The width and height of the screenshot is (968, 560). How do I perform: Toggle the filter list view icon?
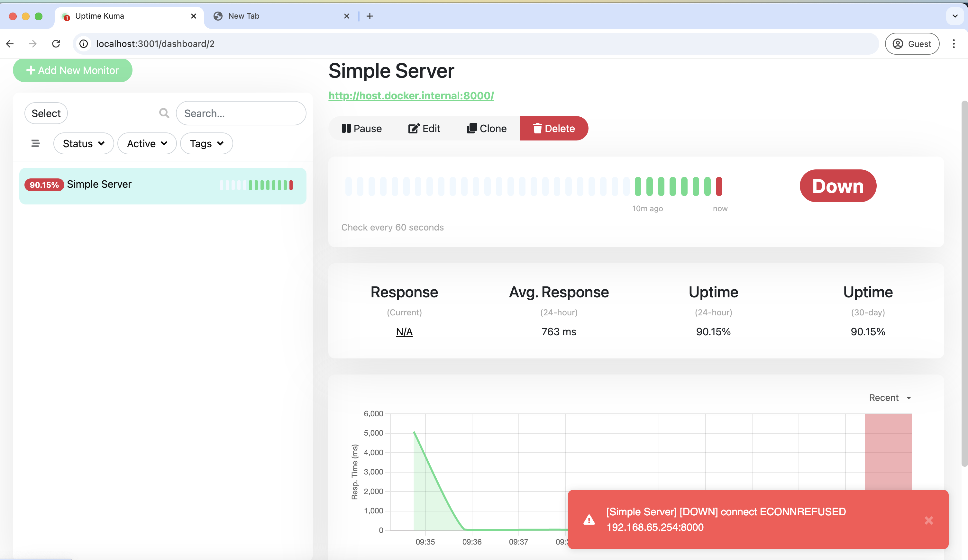[35, 143]
